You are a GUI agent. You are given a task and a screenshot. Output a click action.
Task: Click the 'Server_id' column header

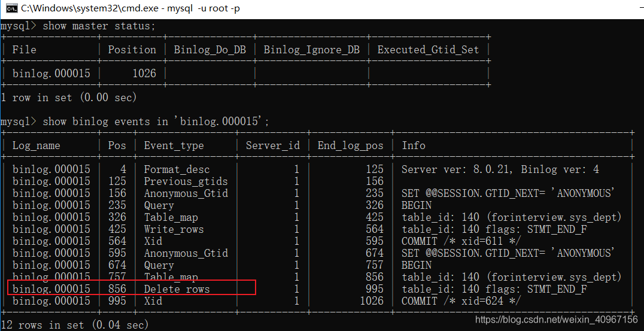coord(273,146)
